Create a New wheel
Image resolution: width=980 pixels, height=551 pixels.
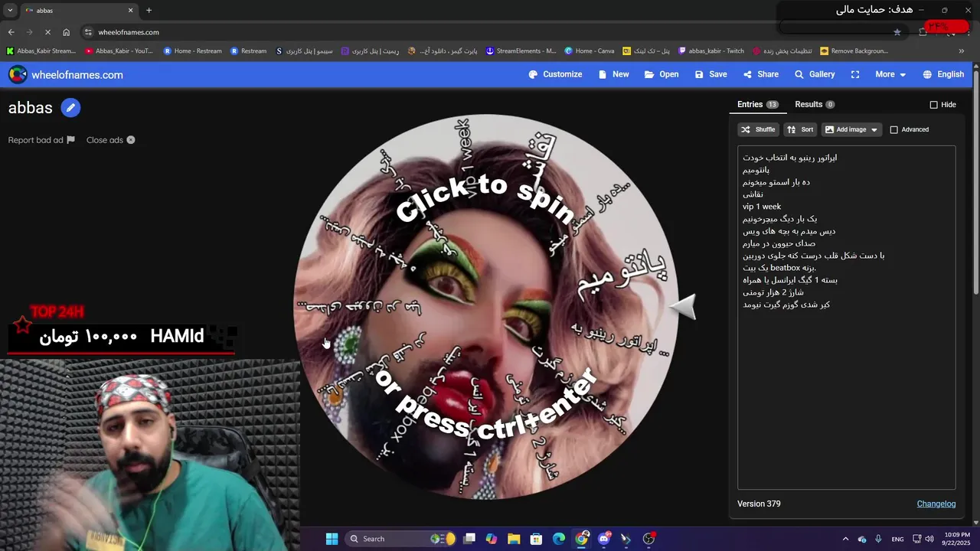(x=613, y=74)
